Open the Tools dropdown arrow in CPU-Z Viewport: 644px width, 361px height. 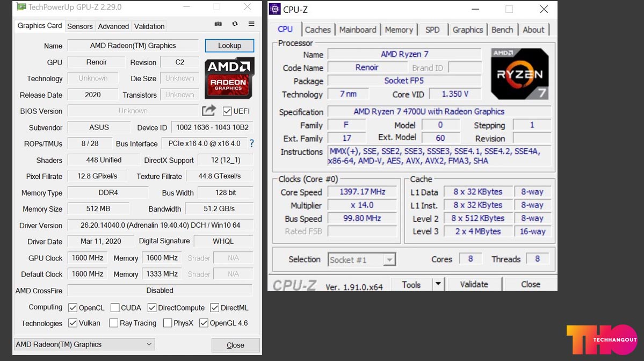[x=438, y=284]
